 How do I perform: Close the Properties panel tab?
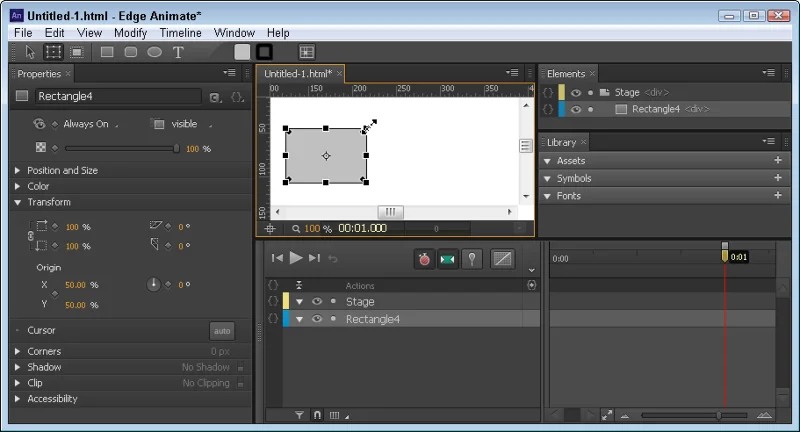pyautogui.click(x=68, y=73)
